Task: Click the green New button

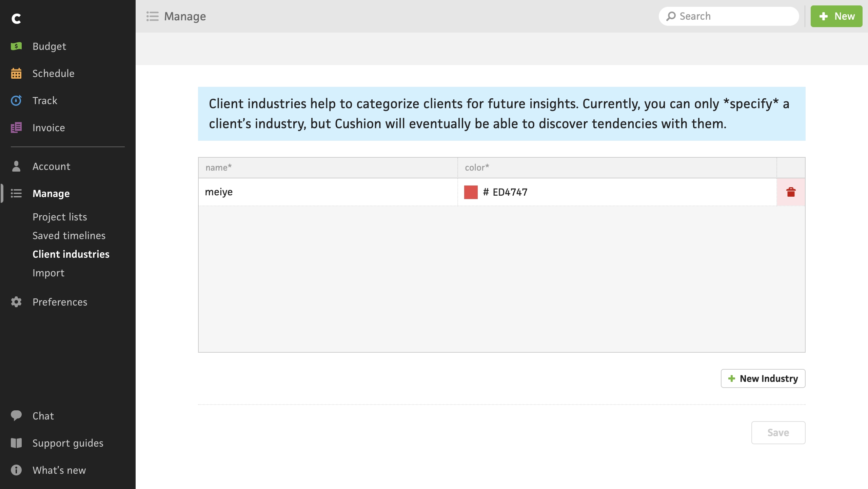Action: [836, 16]
